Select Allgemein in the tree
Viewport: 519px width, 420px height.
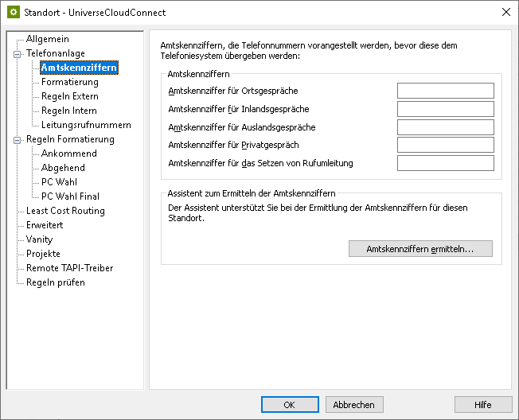[47, 39]
